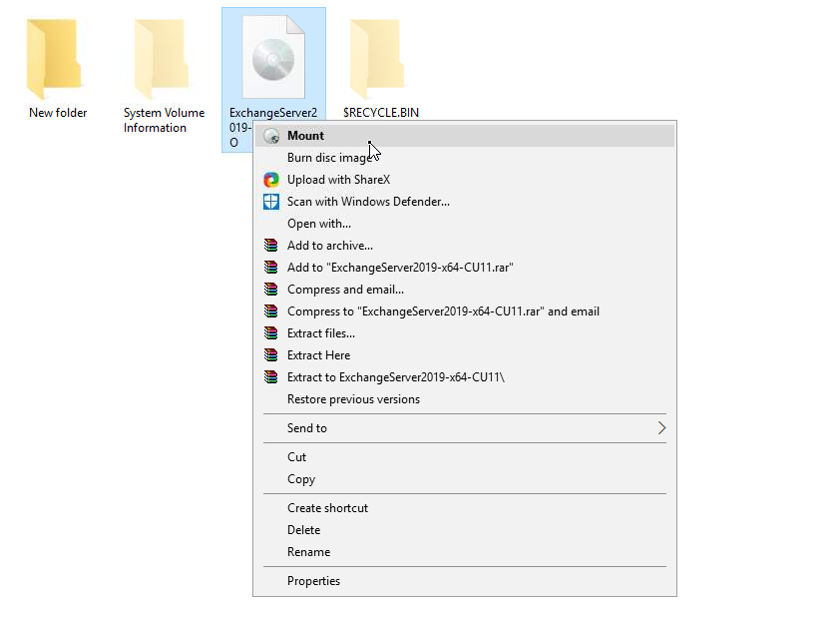Click WinRAR icon beside Extract Here

click(x=271, y=355)
